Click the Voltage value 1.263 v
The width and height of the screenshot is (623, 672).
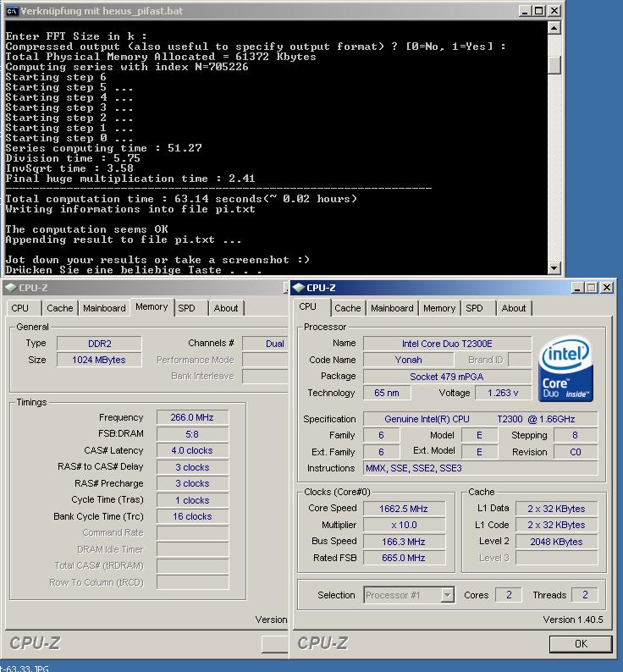pos(503,393)
